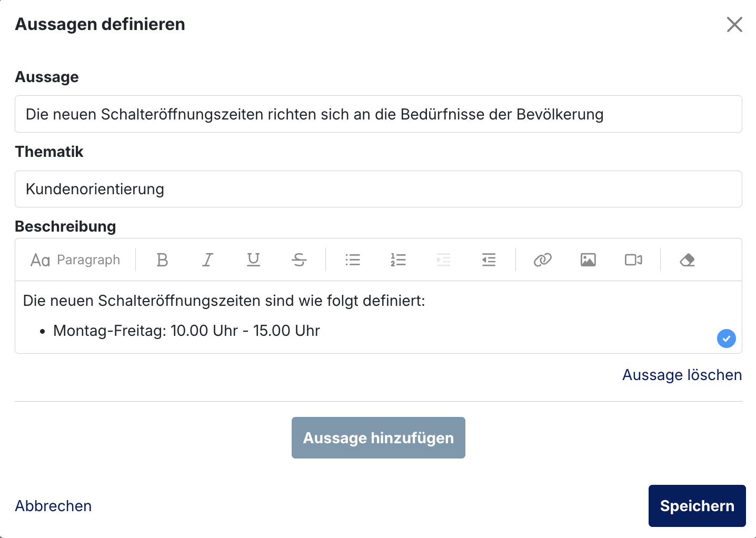Click the blue checkmark badge in editor
This screenshot has width=756, height=538.
727,338
